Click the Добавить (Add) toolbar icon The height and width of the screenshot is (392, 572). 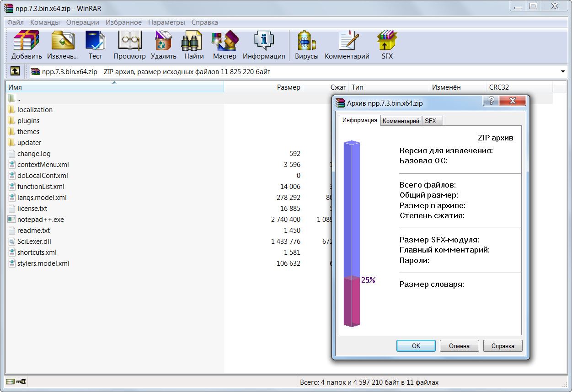click(x=27, y=45)
